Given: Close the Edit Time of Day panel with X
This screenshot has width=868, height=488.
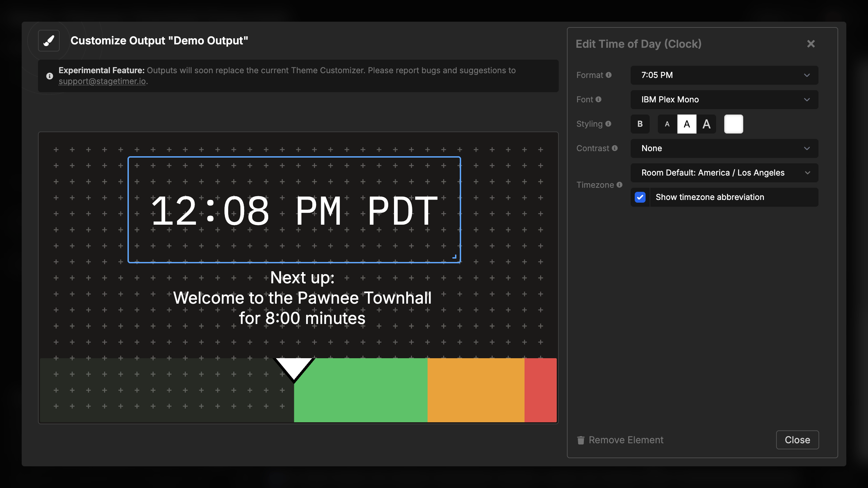Looking at the screenshot, I should coord(811,44).
